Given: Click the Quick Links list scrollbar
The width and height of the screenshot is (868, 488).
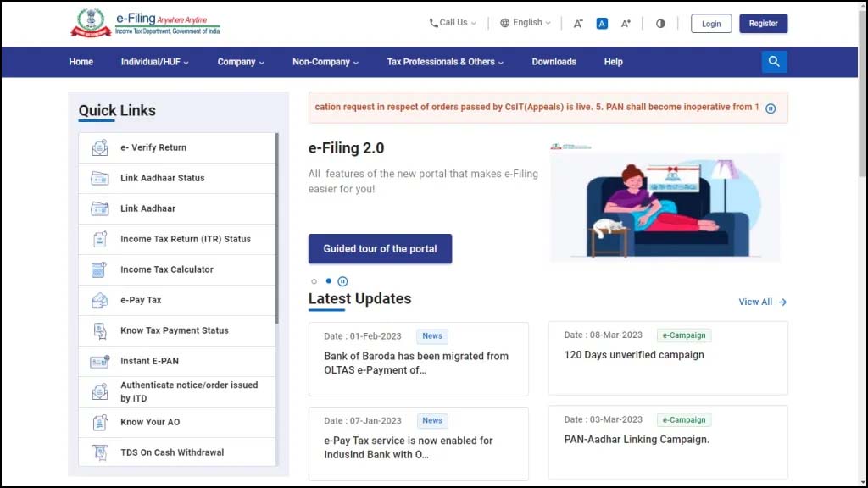Looking at the screenshot, I should tap(277, 228).
